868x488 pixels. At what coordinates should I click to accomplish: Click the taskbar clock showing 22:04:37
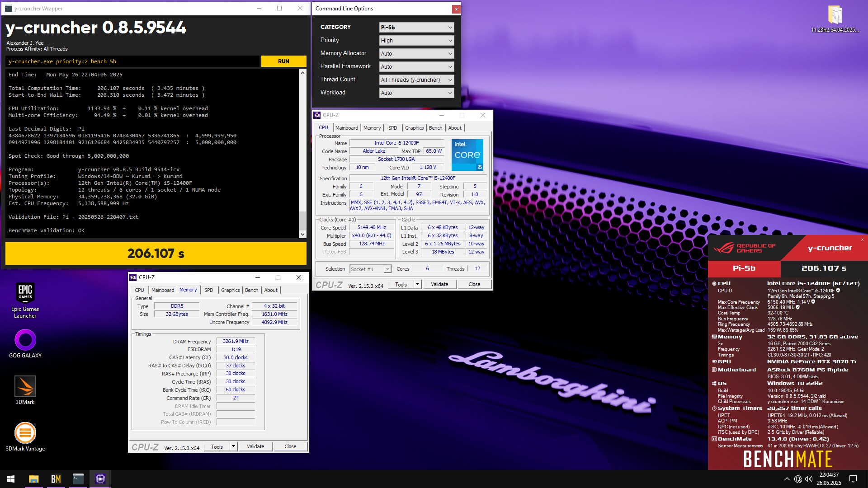coord(829,479)
